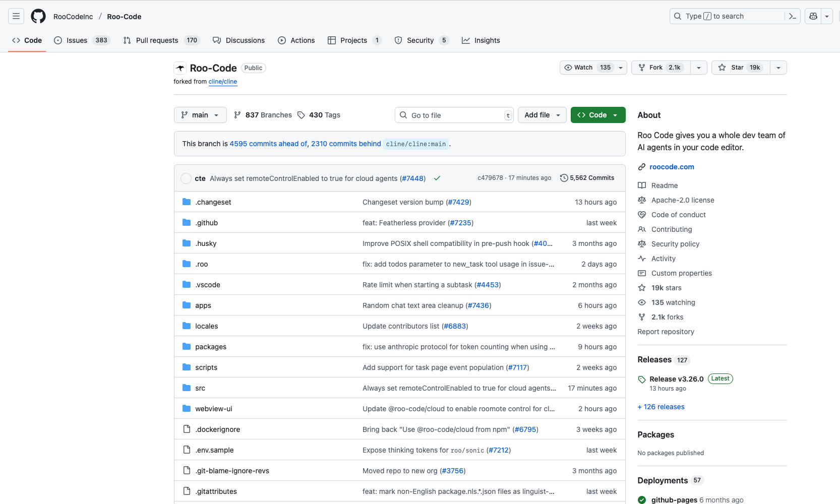Go to GitHub homepage via Octocat logo
The height and width of the screenshot is (504, 840).
click(x=38, y=16)
